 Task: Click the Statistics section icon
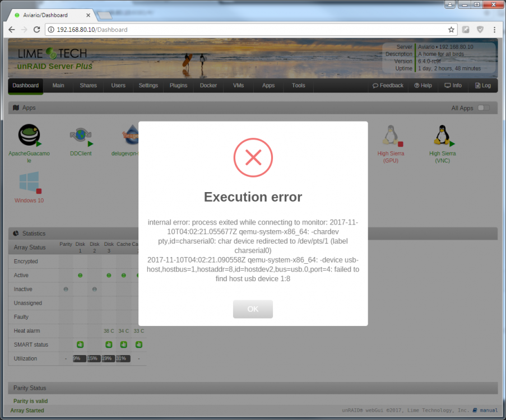coord(16,233)
